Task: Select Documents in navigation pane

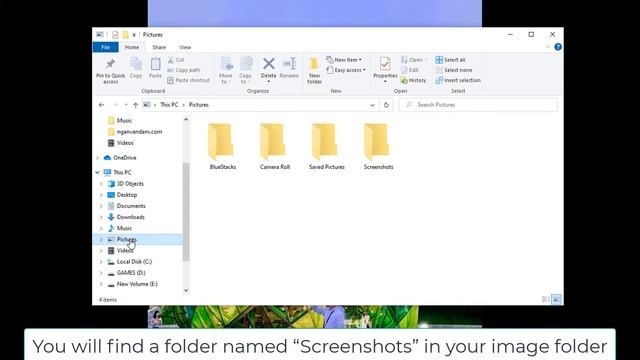Action: (x=131, y=206)
